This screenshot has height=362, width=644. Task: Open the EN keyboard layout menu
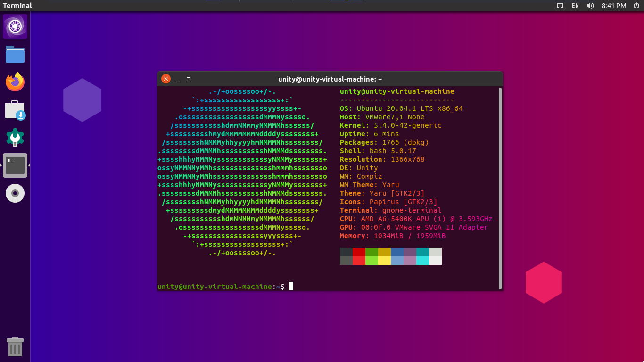click(x=575, y=6)
